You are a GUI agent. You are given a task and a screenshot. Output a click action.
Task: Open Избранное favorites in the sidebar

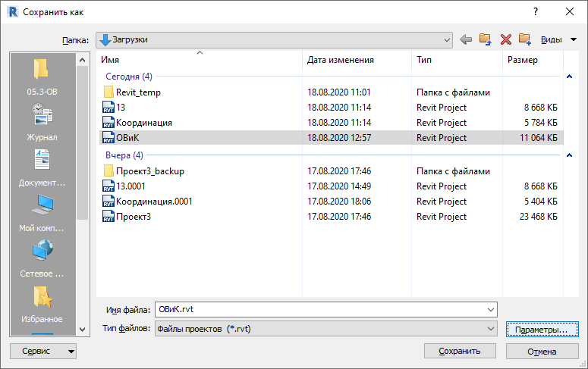[42, 305]
